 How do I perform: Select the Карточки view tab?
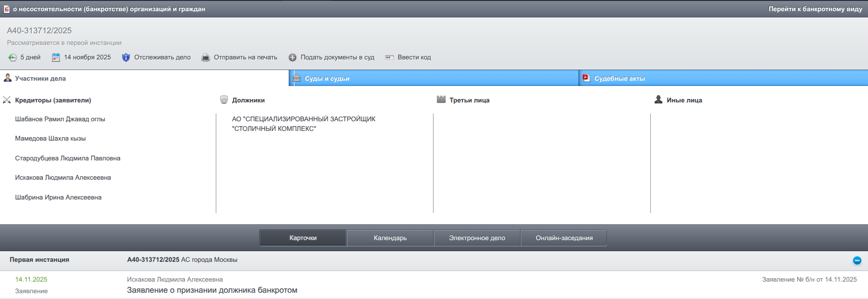(303, 238)
